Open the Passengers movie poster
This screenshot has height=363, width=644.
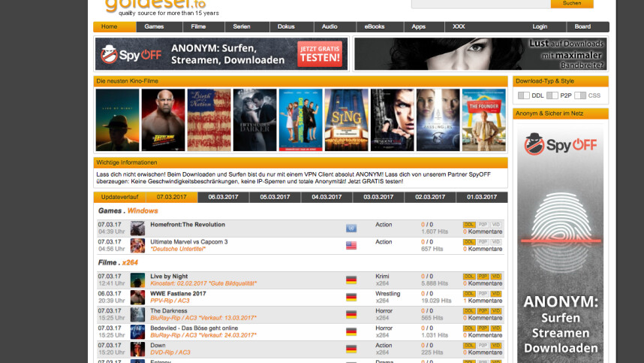click(438, 120)
